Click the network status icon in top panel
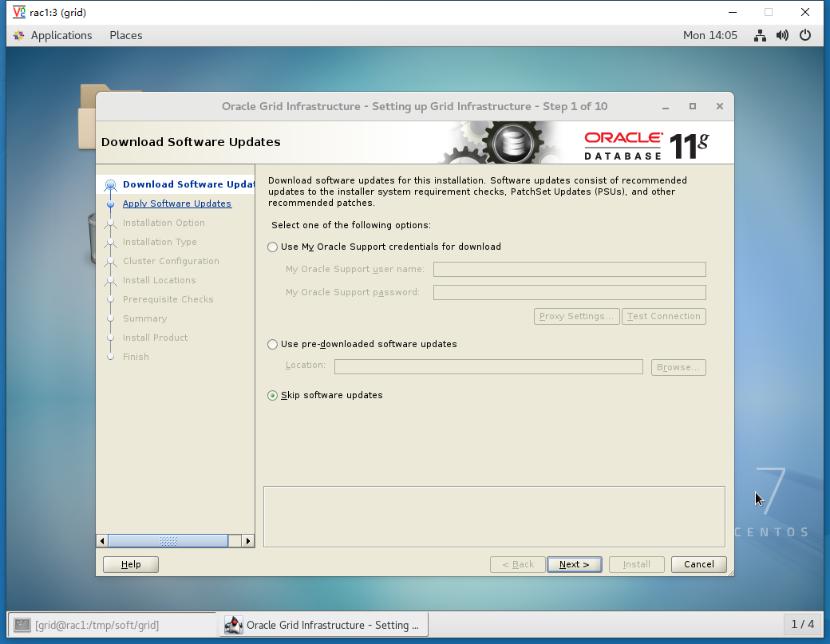This screenshot has width=830, height=644. (x=760, y=35)
